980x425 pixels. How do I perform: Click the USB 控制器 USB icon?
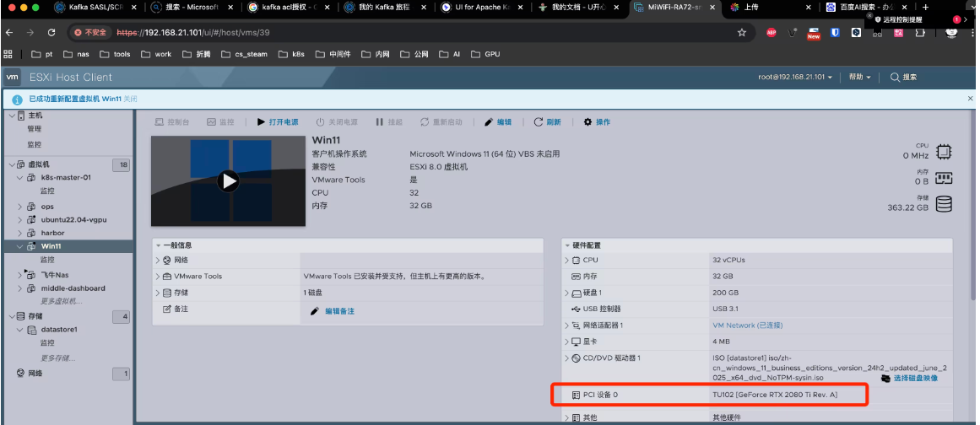pyautogui.click(x=577, y=309)
